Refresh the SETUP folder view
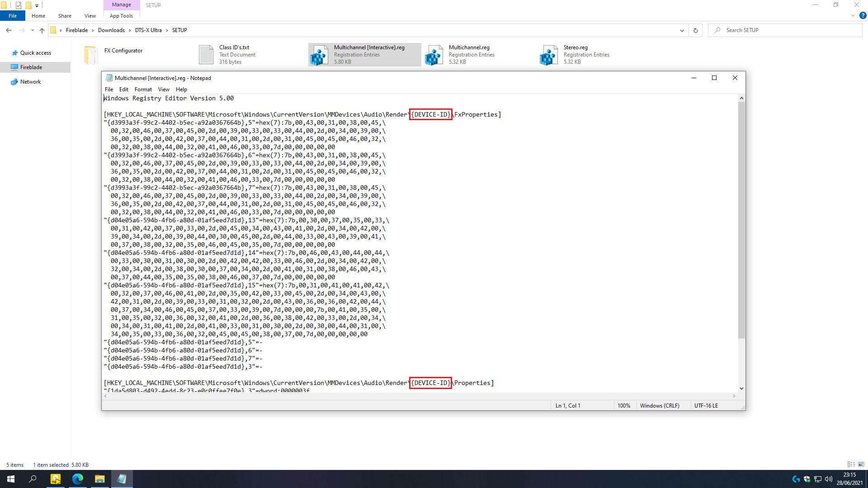The image size is (868, 488). coord(696,30)
